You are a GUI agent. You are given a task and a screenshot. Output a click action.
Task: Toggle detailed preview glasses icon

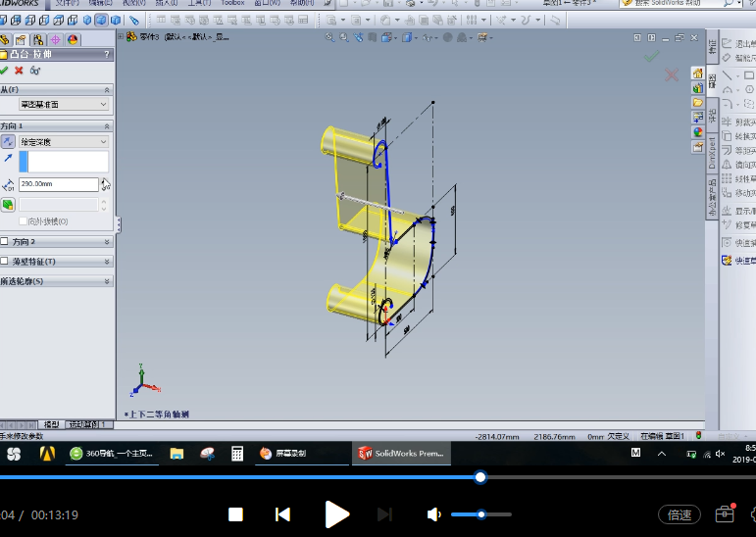click(x=35, y=71)
